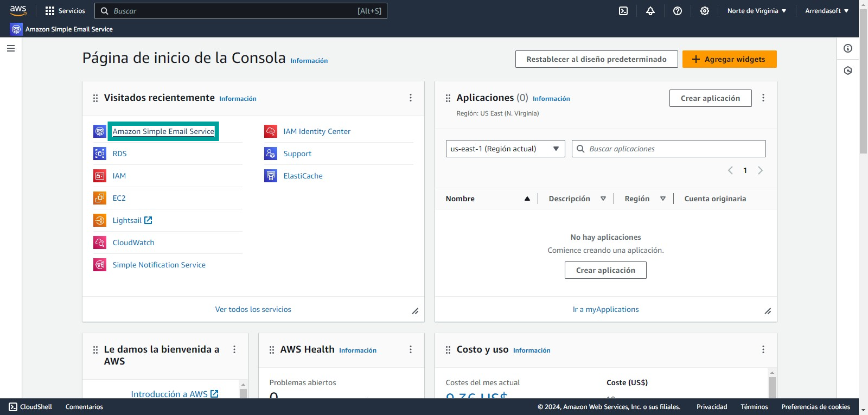Go to next applications page
868x415 pixels.
coord(760,170)
